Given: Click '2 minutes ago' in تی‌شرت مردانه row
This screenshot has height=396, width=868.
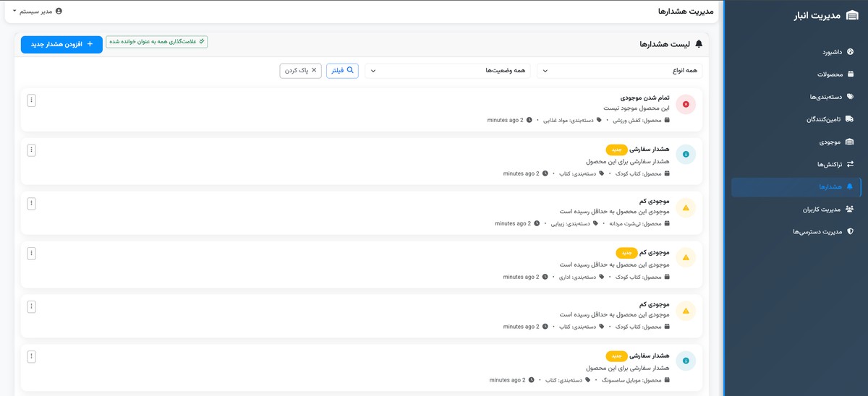Looking at the screenshot, I should (513, 223).
